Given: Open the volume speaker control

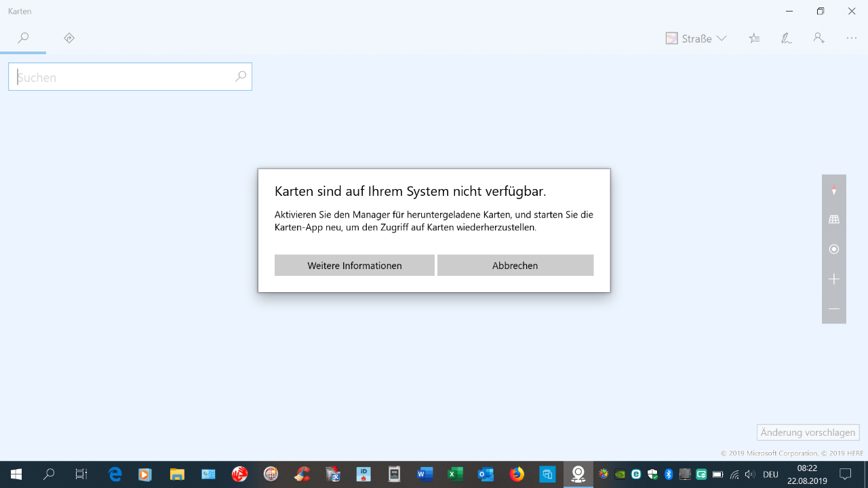Looking at the screenshot, I should click(x=750, y=474).
